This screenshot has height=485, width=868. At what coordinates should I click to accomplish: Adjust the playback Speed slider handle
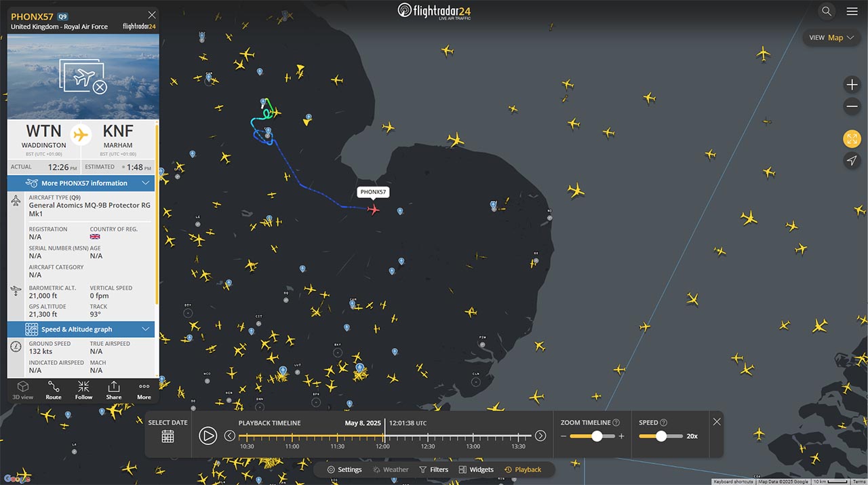(662, 436)
